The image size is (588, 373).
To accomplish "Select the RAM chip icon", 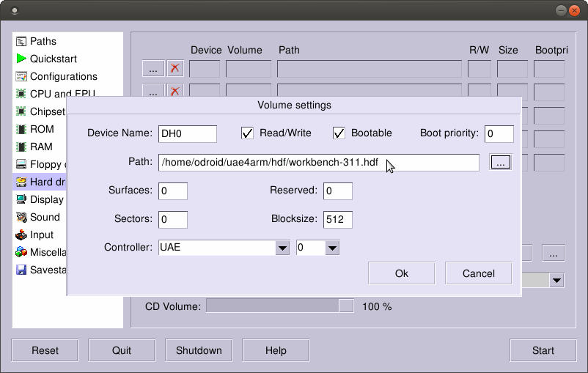I will 21,147.
